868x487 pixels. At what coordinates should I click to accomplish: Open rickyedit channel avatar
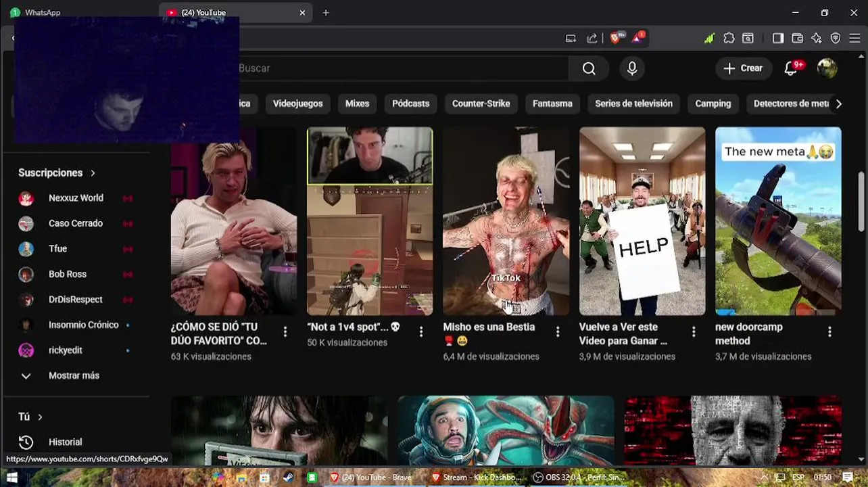click(26, 350)
